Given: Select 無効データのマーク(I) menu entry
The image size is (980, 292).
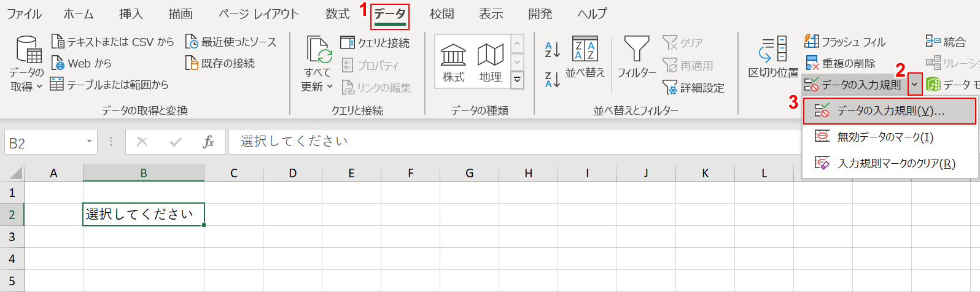Looking at the screenshot, I should tap(889, 137).
